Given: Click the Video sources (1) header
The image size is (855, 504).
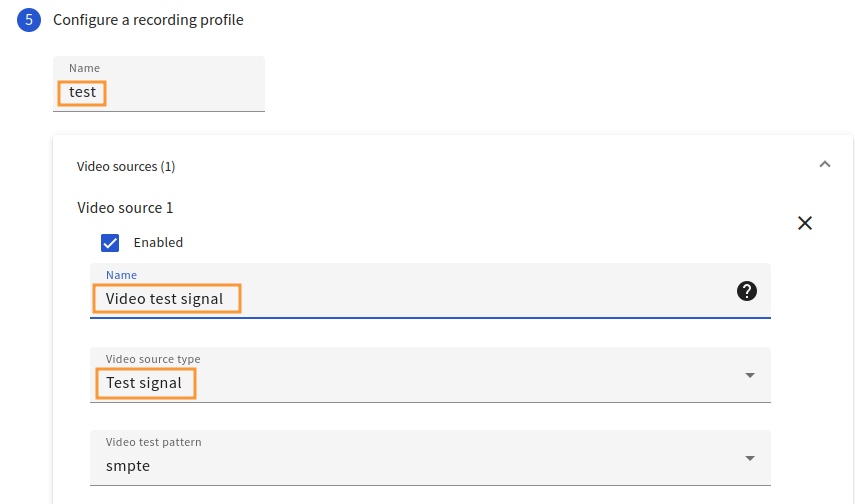Looking at the screenshot, I should [x=126, y=166].
